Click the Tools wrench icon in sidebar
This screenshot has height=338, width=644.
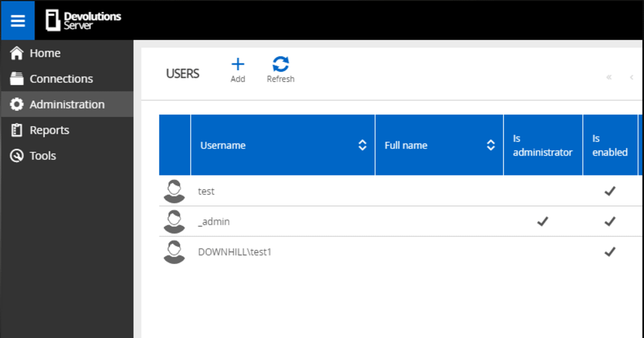(x=17, y=156)
